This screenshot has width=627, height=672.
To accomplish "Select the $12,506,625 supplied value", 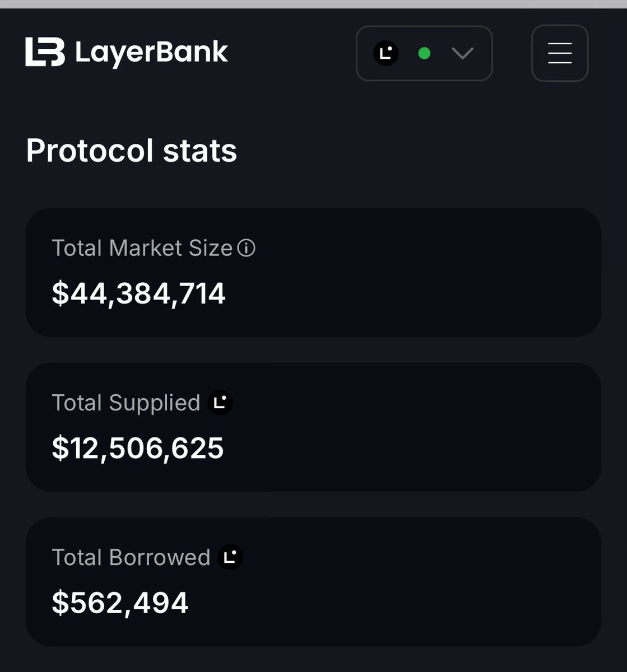I will 138,448.
